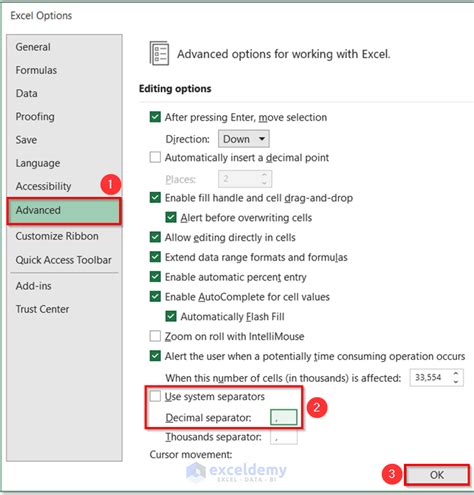The width and height of the screenshot is (474, 495).
Task: Toggle Enable fill handle and cell drag-and-drop
Action: pyautogui.click(x=155, y=198)
